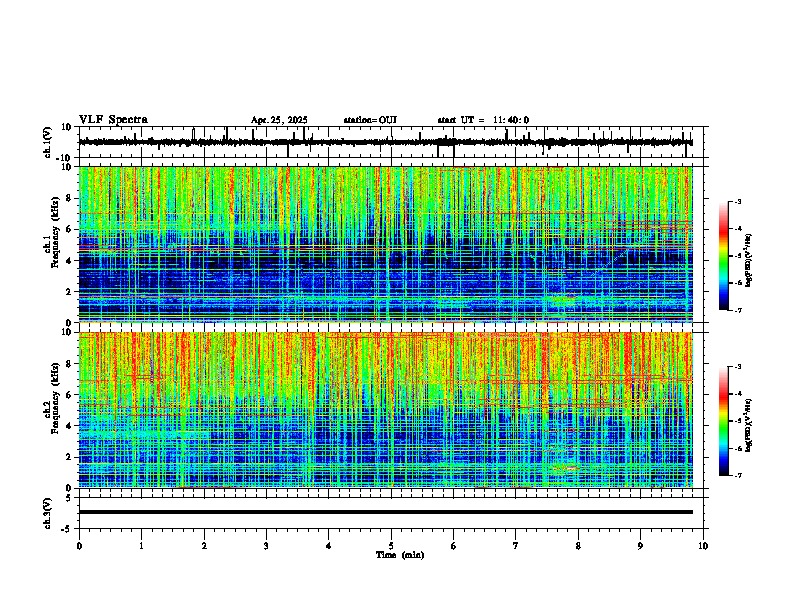Click time axis tick label "5"
Image resolution: width=792 pixels, height=612 pixels.
point(391,546)
